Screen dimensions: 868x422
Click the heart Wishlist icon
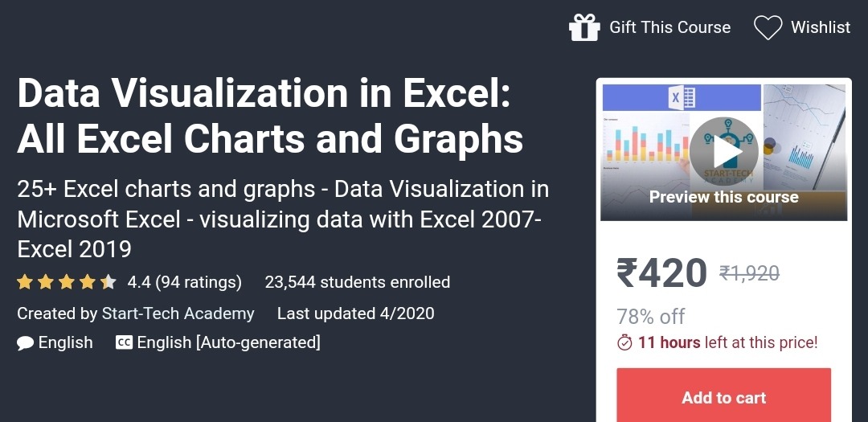(768, 27)
